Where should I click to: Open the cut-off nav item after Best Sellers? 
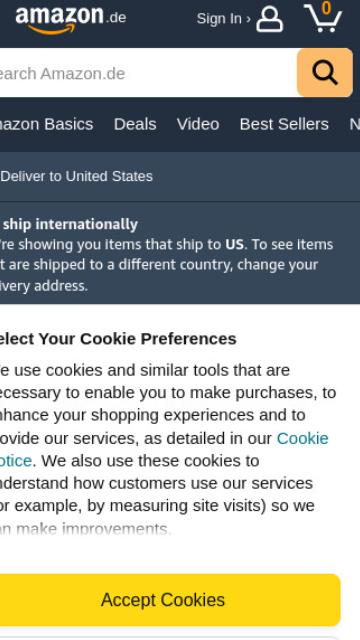click(354, 124)
